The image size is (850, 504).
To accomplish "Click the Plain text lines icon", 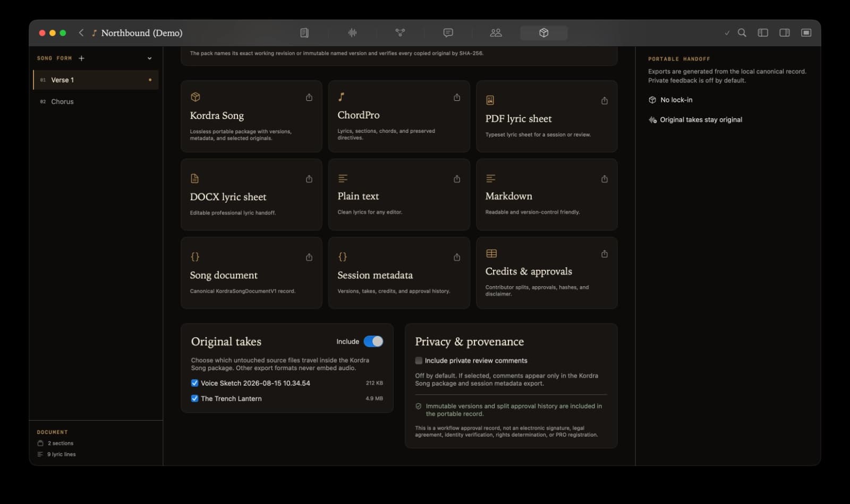I will coord(343,178).
